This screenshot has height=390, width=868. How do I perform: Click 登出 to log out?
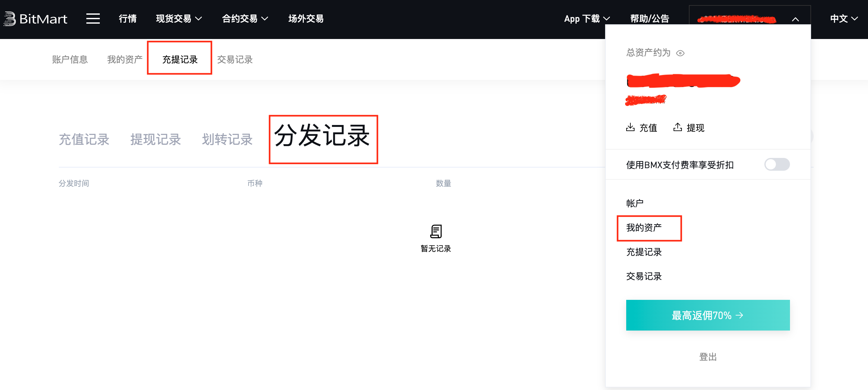[707, 357]
